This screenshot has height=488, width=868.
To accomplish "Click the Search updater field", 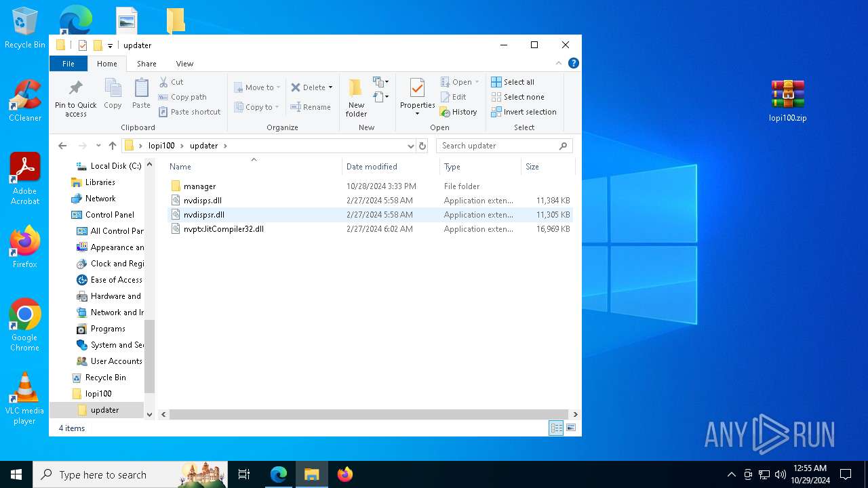I will [x=505, y=146].
